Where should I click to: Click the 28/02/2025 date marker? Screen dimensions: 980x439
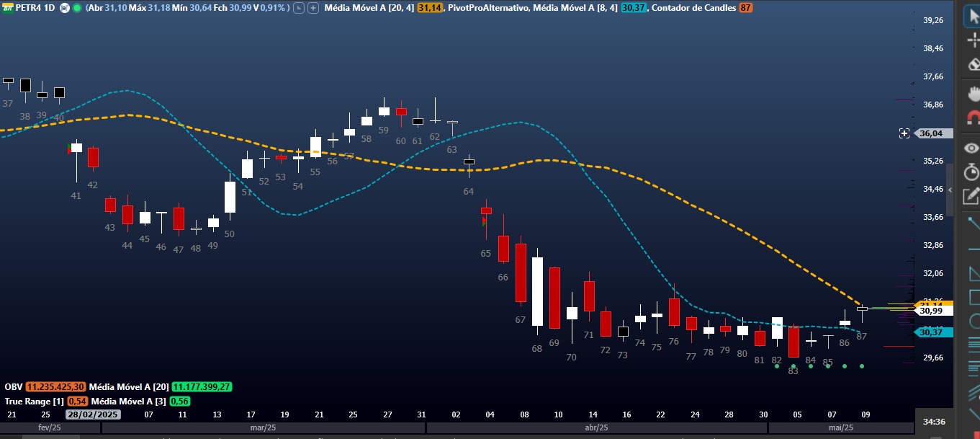pos(93,414)
